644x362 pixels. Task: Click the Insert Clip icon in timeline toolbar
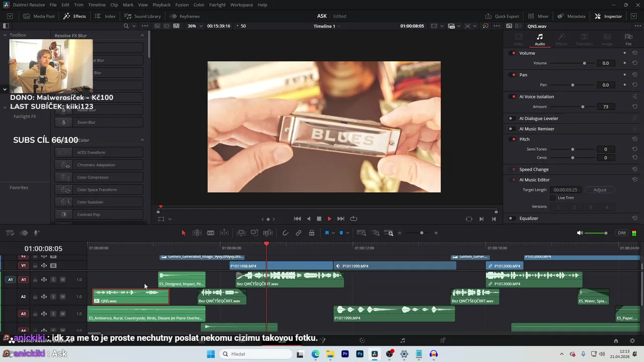point(241,233)
